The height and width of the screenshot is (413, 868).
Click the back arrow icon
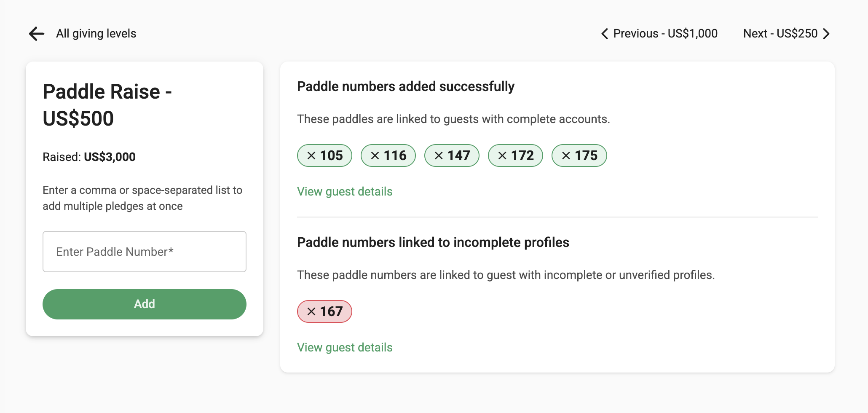tap(37, 34)
